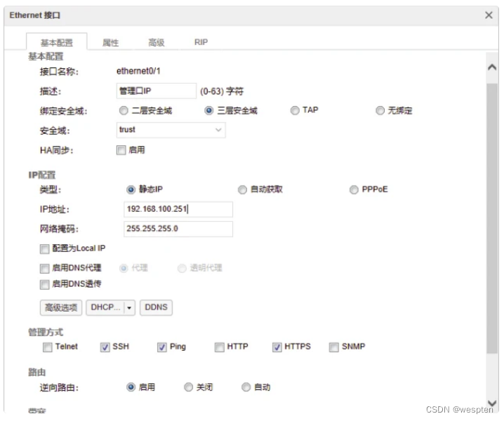Open the 高级 tab
The width and height of the screenshot is (504, 421).
(x=156, y=43)
